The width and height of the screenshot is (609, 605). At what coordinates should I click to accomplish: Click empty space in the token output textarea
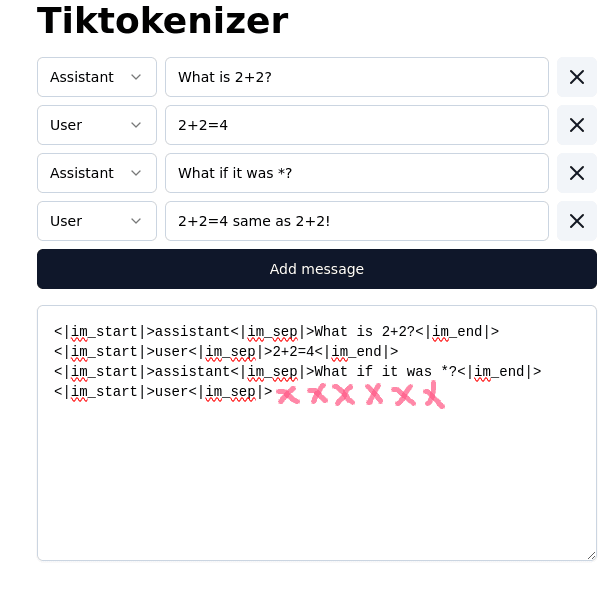click(x=316, y=480)
